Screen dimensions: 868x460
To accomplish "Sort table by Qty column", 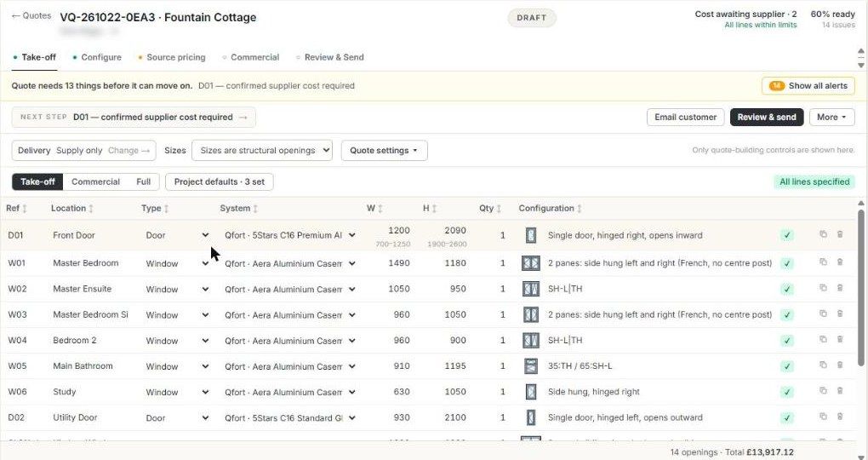I will click(x=490, y=209).
